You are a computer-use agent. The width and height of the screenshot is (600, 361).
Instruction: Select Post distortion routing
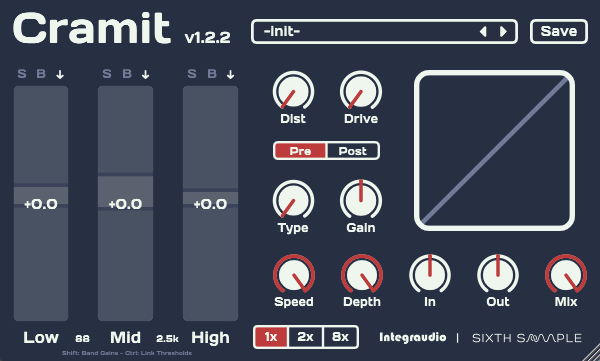(352, 151)
